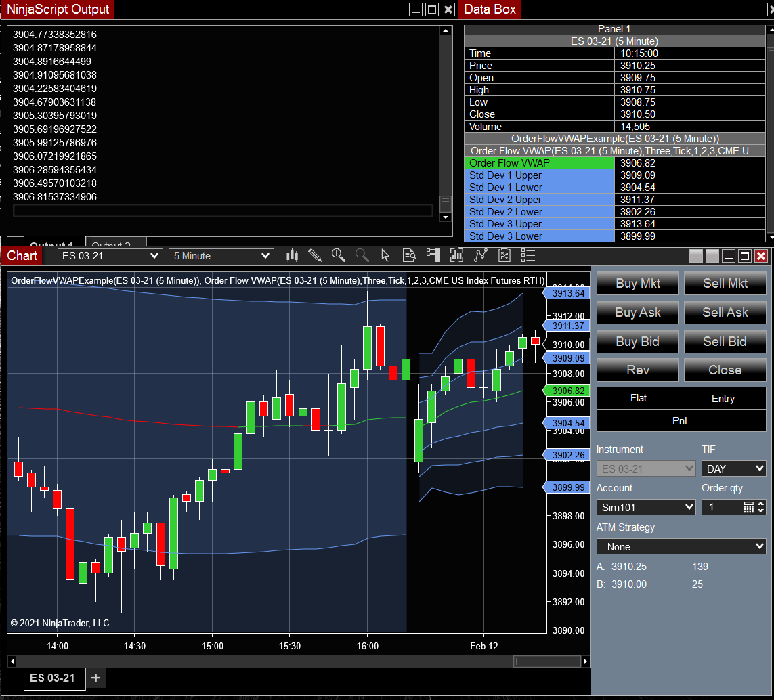Open the Bars chart style icon
Image resolution: width=774 pixels, height=700 pixels.
coord(293,255)
